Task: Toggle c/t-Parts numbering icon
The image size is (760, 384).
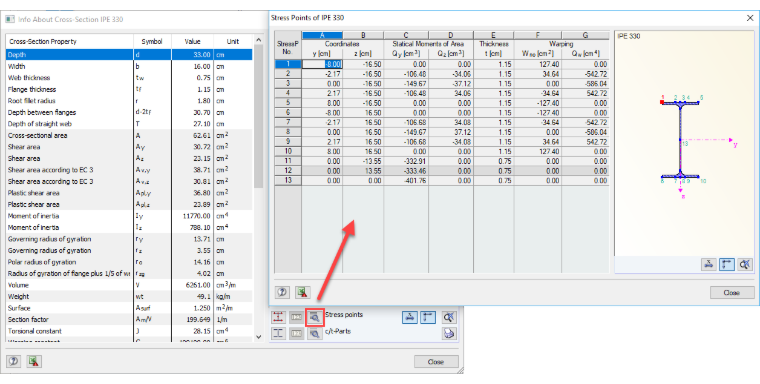Action: (296, 334)
